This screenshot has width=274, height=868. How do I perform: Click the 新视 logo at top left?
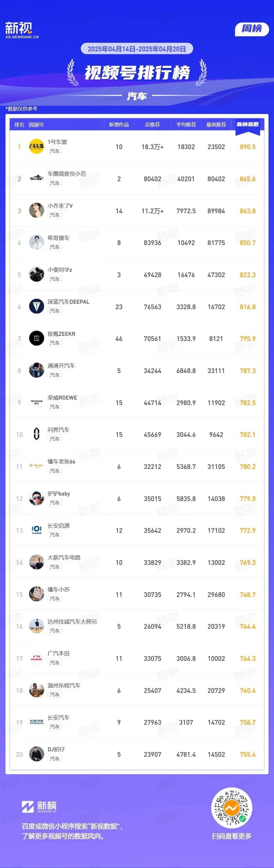(x=22, y=30)
